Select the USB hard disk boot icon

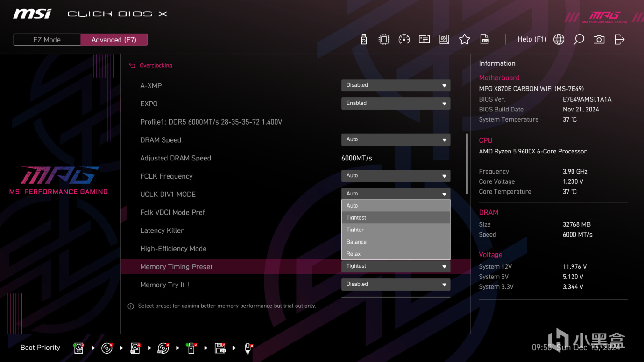pyautogui.click(x=135, y=348)
